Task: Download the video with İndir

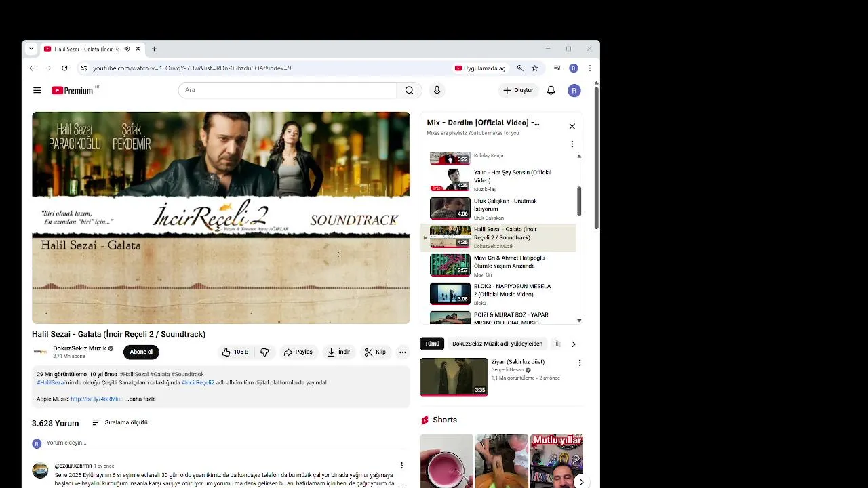Action: click(338, 352)
